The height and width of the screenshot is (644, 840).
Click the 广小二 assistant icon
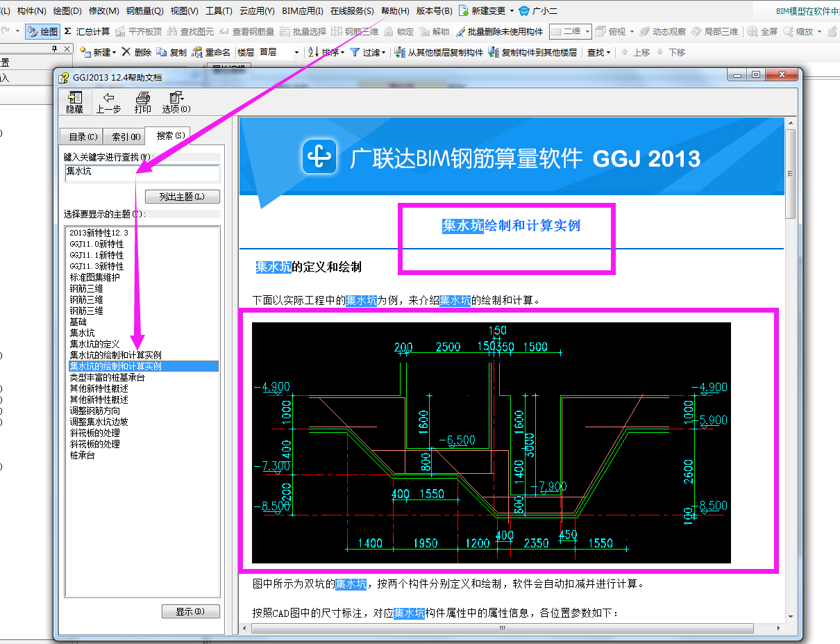538,11
